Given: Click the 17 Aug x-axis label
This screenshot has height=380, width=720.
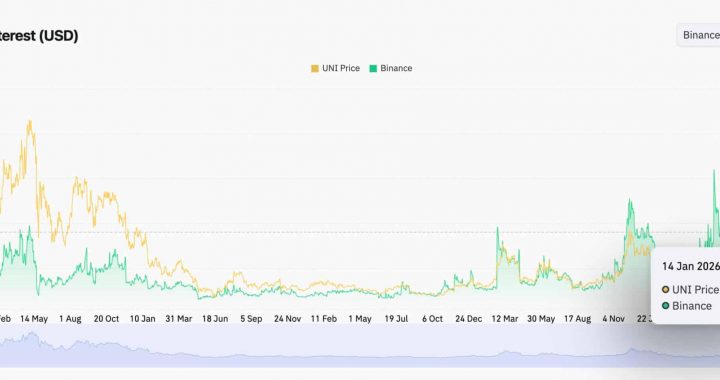Looking at the screenshot, I should pyautogui.click(x=577, y=319).
